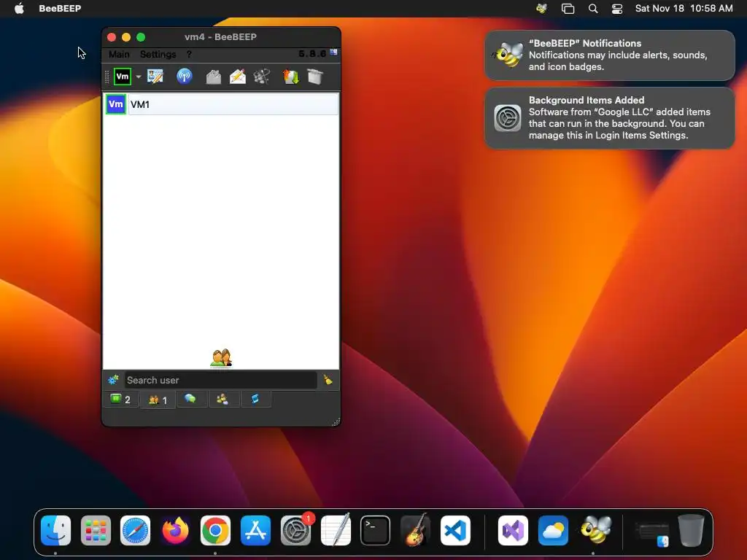Click the two-people icon at list bottom
The image size is (747, 560).
221,358
